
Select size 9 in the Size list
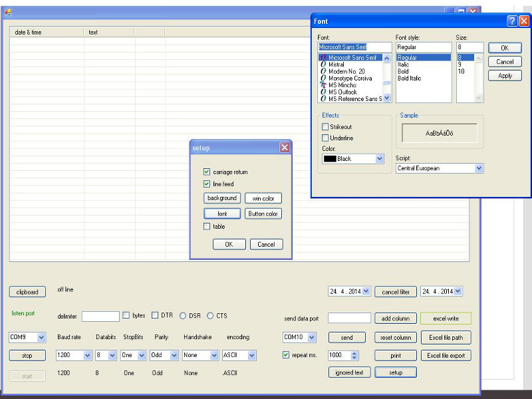465,65
